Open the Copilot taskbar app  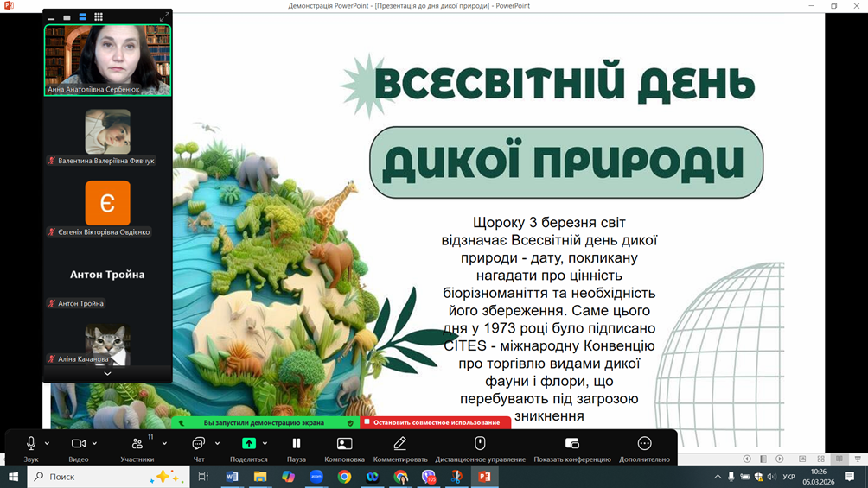[x=289, y=477]
